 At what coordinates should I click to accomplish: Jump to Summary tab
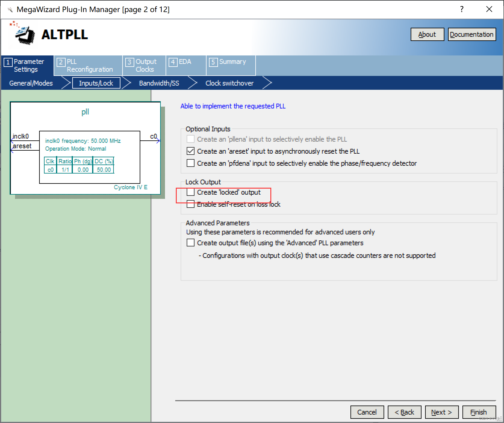231,65
